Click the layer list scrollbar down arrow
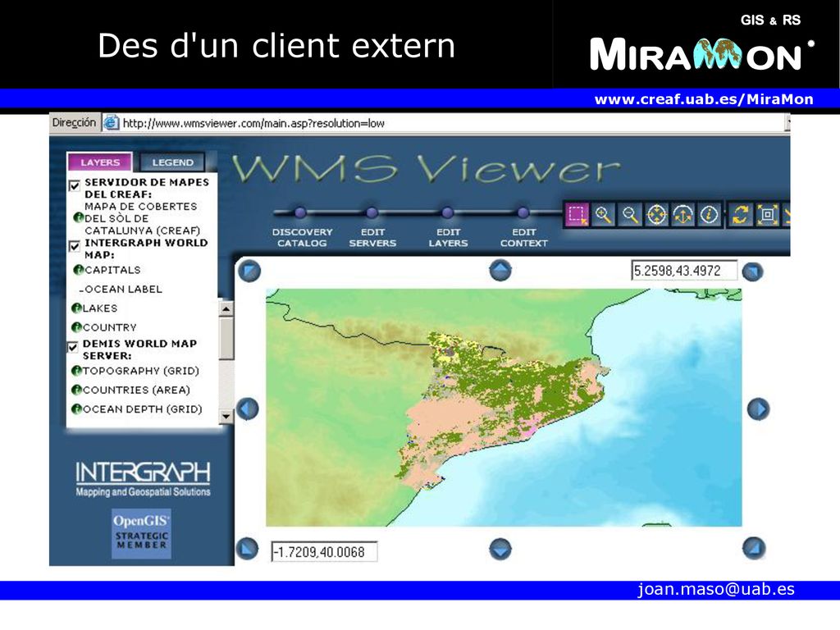 226,416
